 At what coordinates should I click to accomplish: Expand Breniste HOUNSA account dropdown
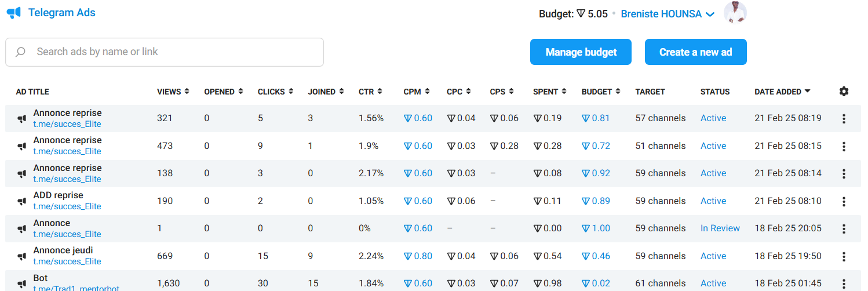pyautogui.click(x=668, y=14)
